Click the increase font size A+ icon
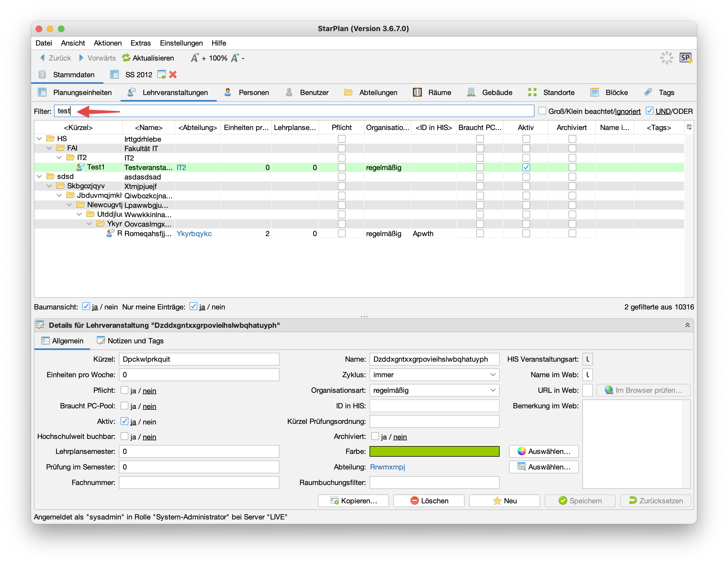This screenshot has width=728, height=565. (x=195, y=58)
